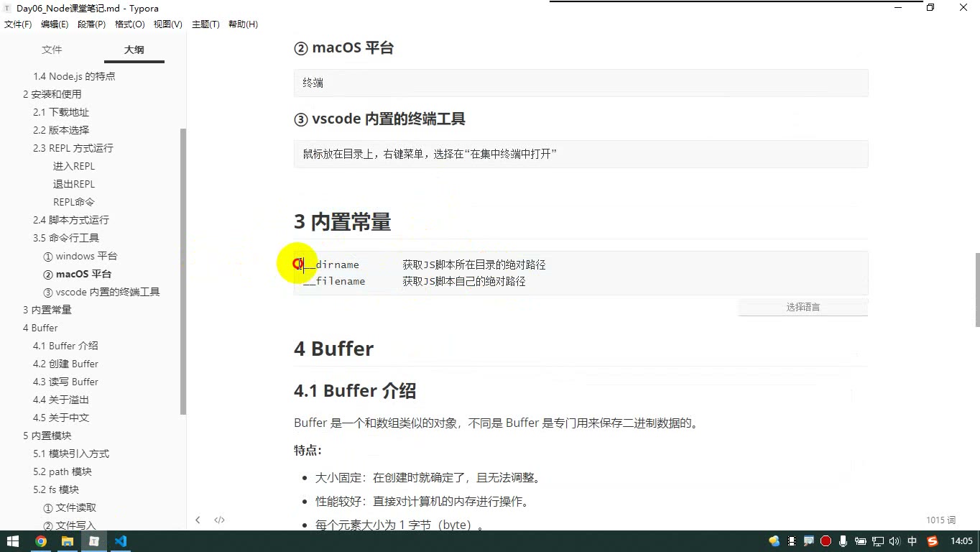Click the magnifier window tray icon
This screenshot has height=552, width=980.
pos(808,541)
